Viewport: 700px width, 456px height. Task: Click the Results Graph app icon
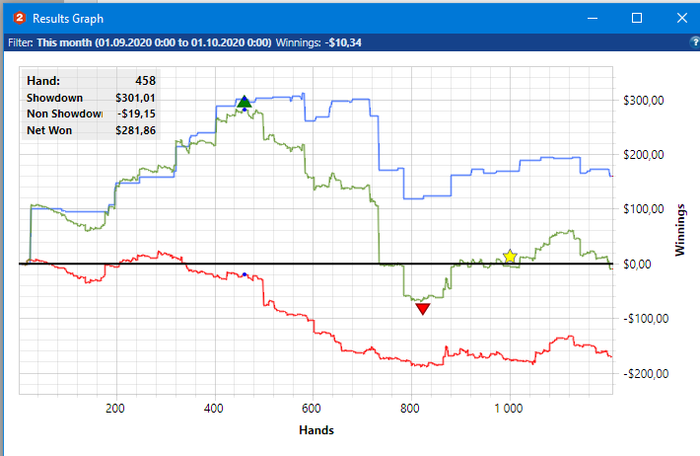click(x=20, y=18)
